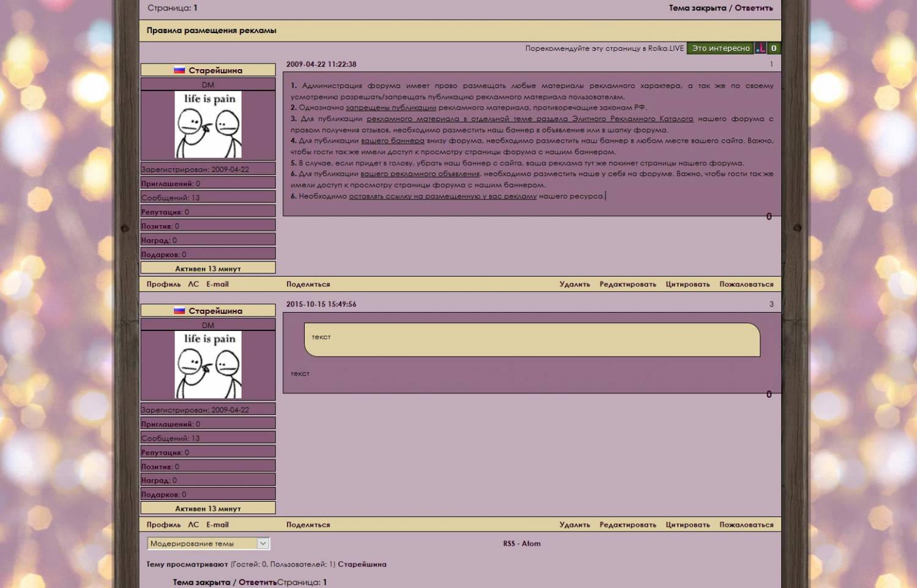This screenshot has height=588, width=917.
Task: Click the second post's 'life is pain' avatar
Action: pyautogui.click(x=208, y=365)
